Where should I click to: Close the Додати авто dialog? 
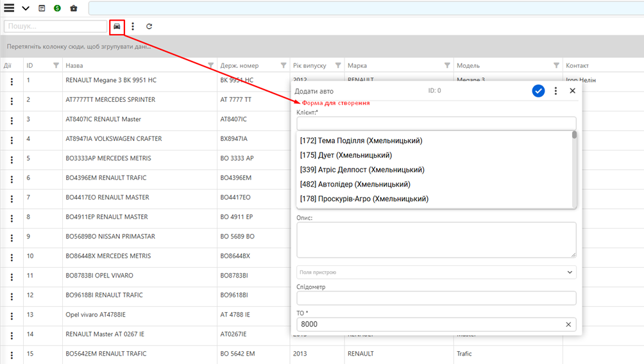[573, 91]
